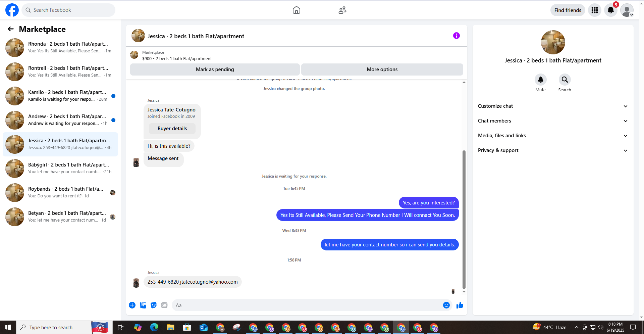
Task: Focus the Aa message input field
Action: pyautogui.click(x=307, y=305)
